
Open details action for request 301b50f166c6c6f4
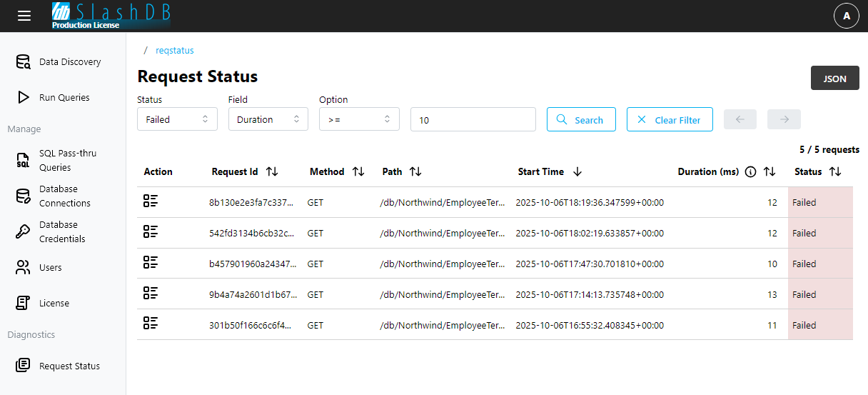pyautogui.click(x=151, y=324)
